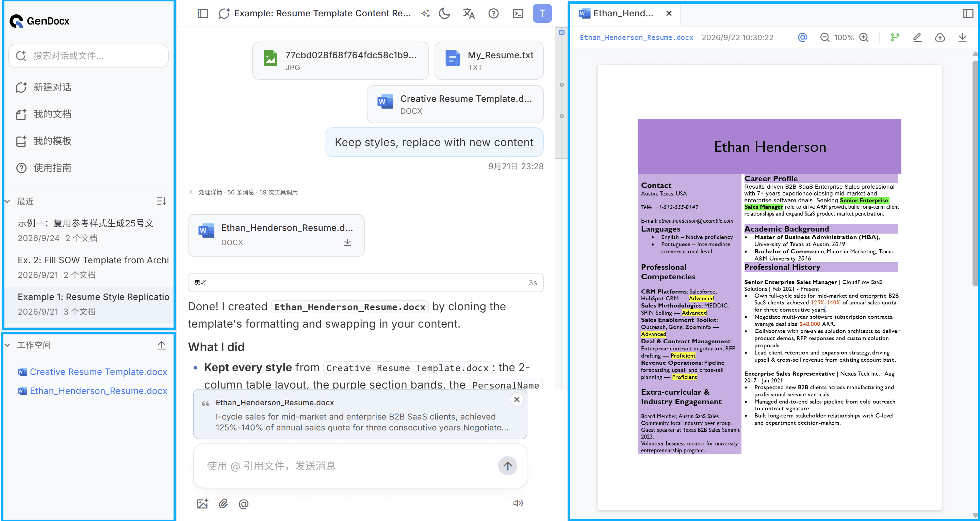This screenshot has width=980, height=521.
Task: Click the upload icon beside 工作空间
Action: pos(161,345)
